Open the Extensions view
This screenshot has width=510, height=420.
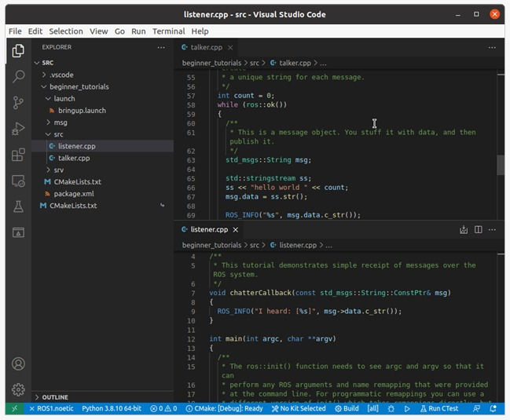click(x=18, y=155)
